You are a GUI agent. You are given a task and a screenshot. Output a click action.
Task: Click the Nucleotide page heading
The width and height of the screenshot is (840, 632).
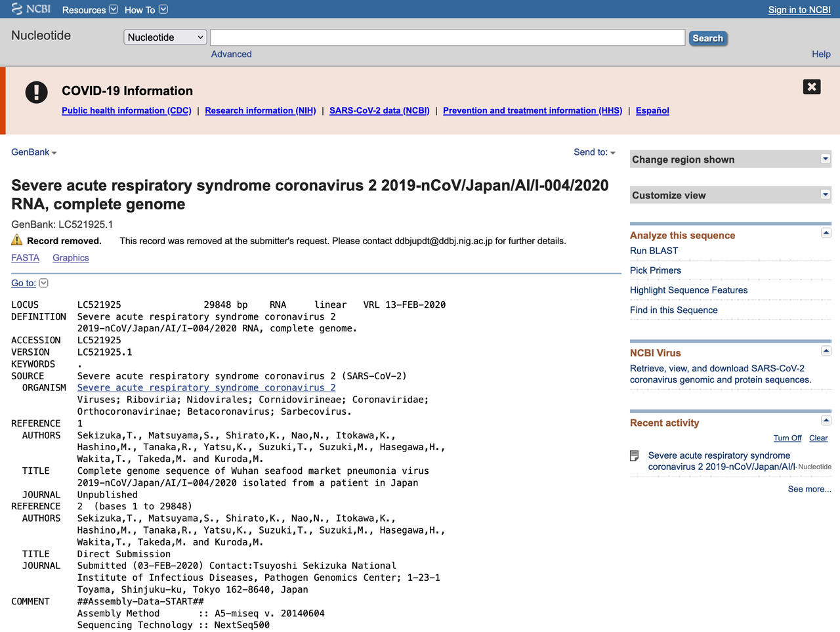41,35
